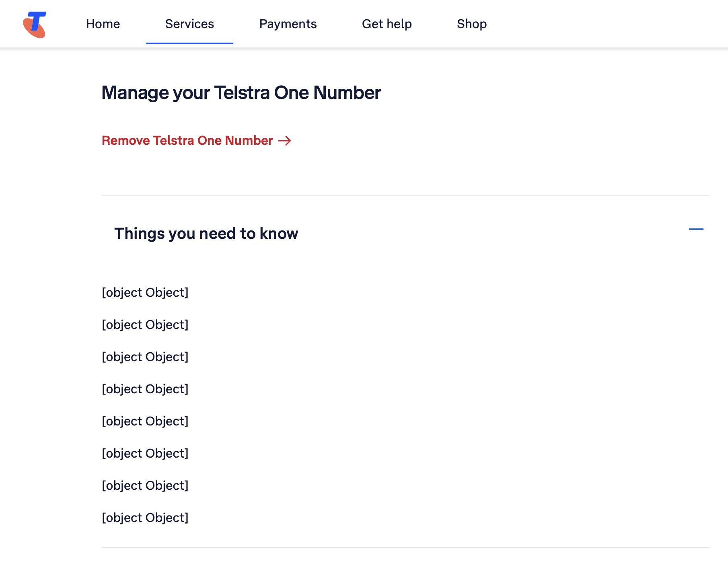Click the second [object Object] entry

click(x=145, y=325)
